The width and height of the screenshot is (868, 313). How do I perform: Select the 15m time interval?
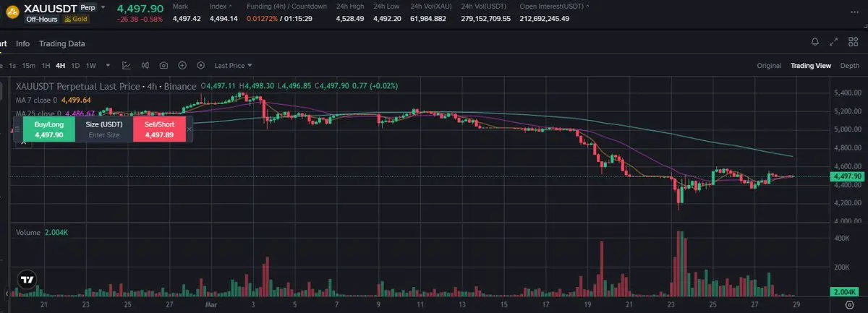coord(29,65)
